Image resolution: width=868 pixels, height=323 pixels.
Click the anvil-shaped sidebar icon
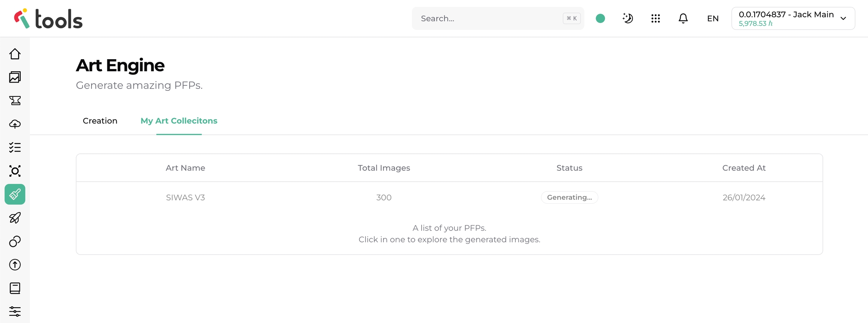click(15, 101)
